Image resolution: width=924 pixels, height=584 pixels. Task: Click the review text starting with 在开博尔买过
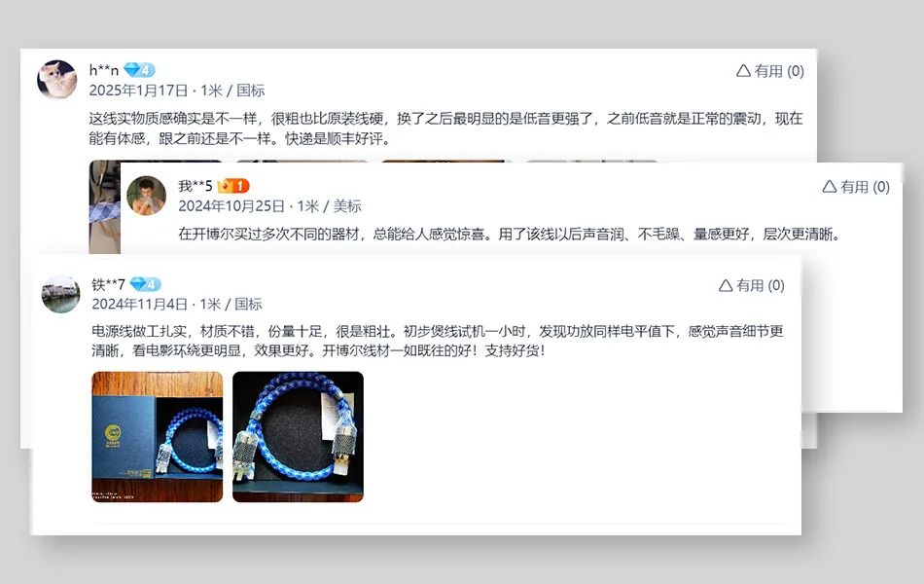pos(509,235)
